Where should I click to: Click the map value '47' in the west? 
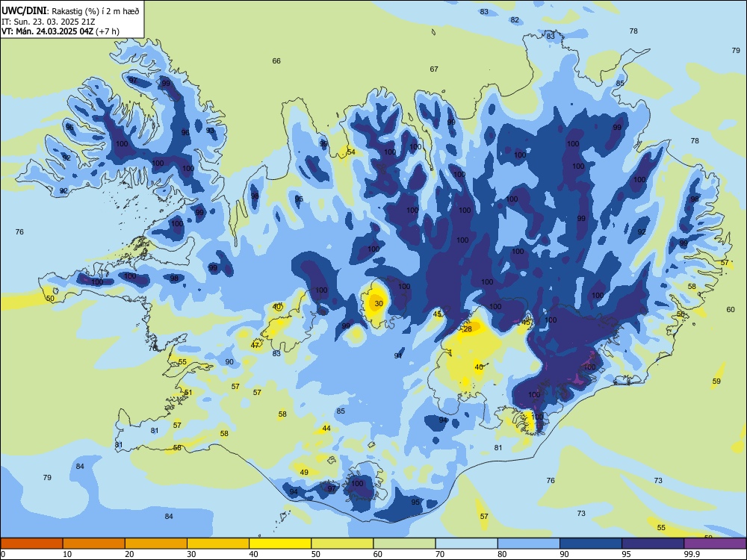tap(255, 345)
